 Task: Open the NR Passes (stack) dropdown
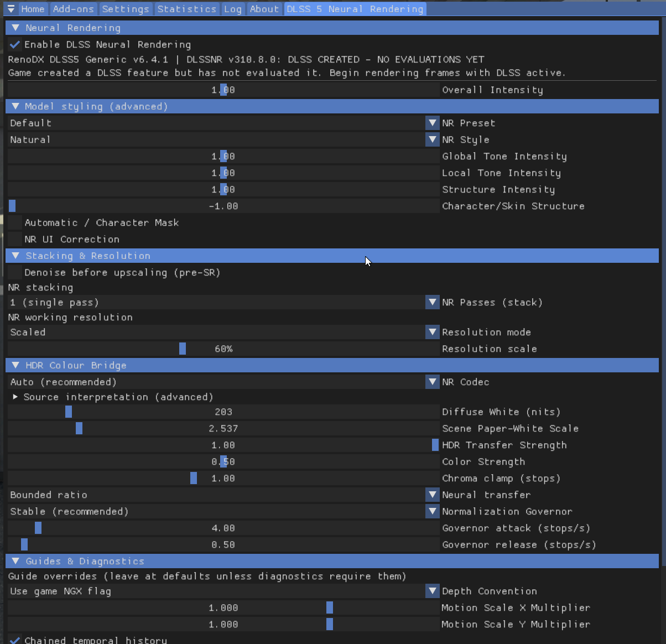(x=223, y=302)
